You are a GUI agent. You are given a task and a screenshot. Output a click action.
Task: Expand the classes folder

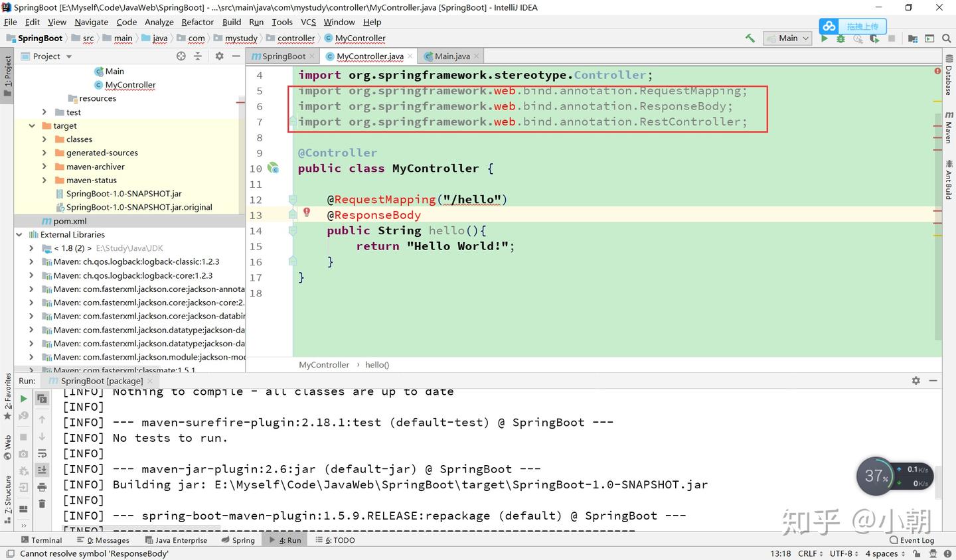(x=44, y=139)
